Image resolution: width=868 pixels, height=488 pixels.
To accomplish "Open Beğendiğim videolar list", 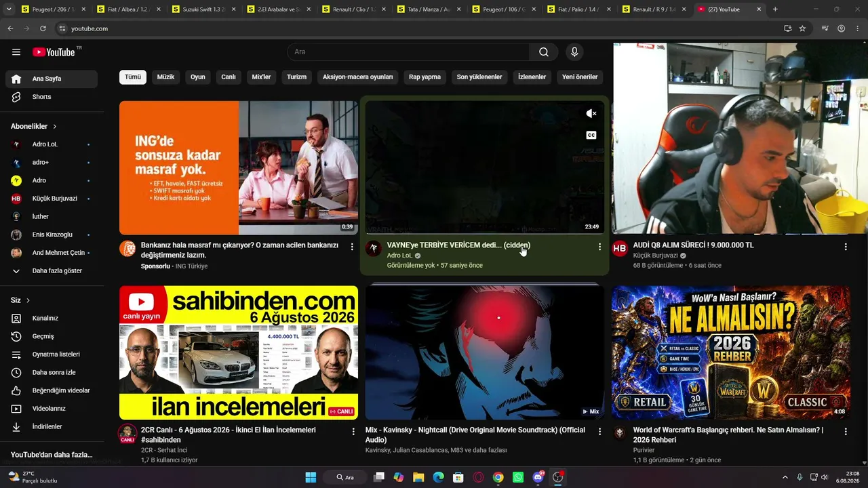I will click(x=52, y=390).
